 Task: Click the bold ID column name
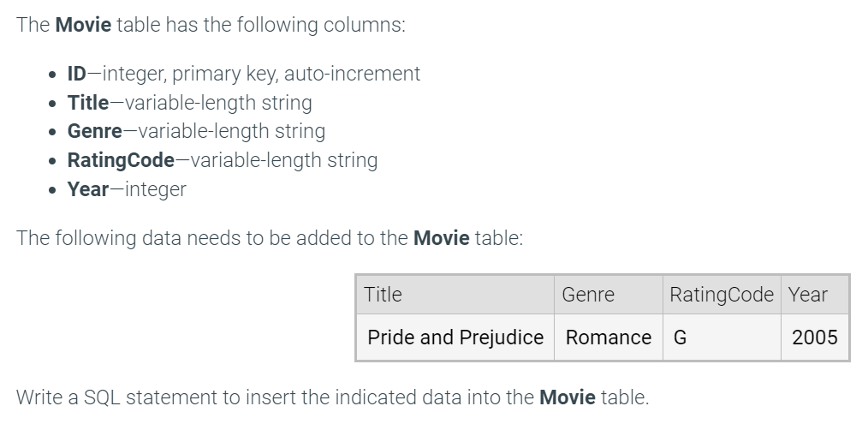[x=77, y=74]
